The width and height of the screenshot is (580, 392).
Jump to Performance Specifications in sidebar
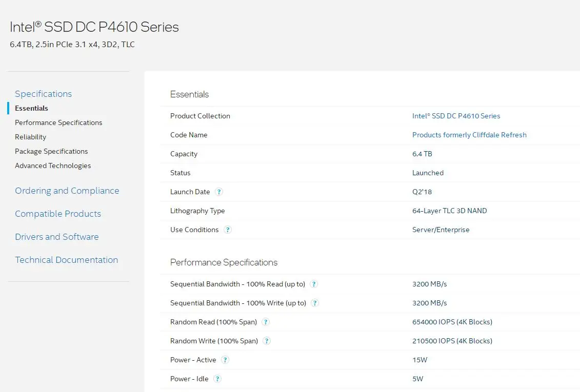[58, 122]
